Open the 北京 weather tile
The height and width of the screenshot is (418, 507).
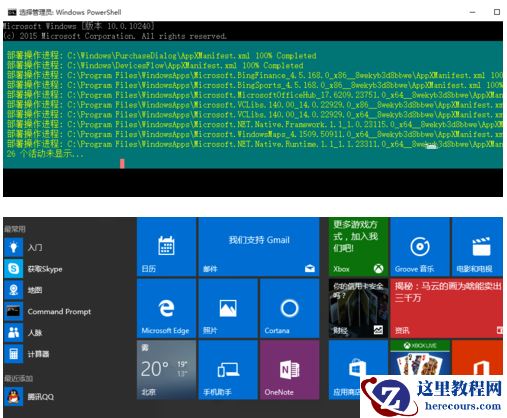166,370
